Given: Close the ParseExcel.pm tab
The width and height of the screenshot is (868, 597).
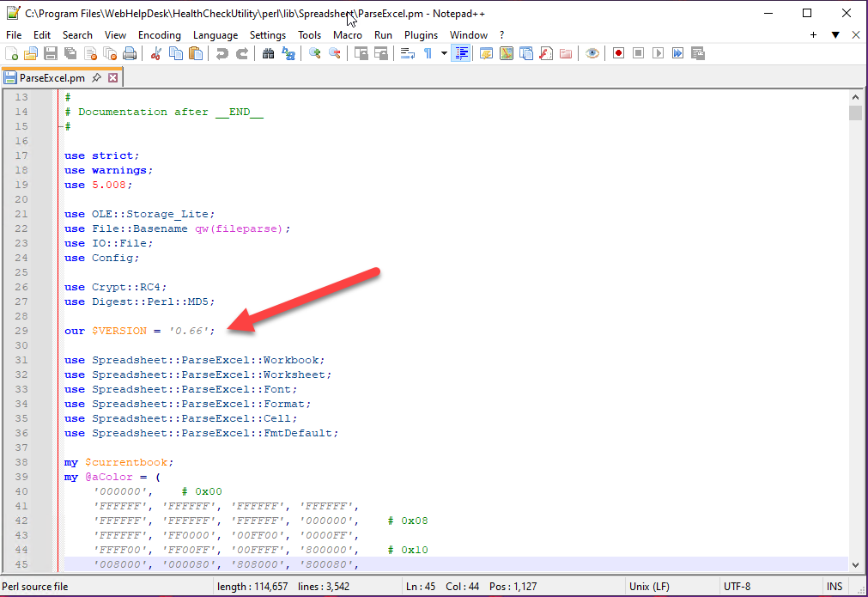Looking at the screenshot, I should point(112,78).
